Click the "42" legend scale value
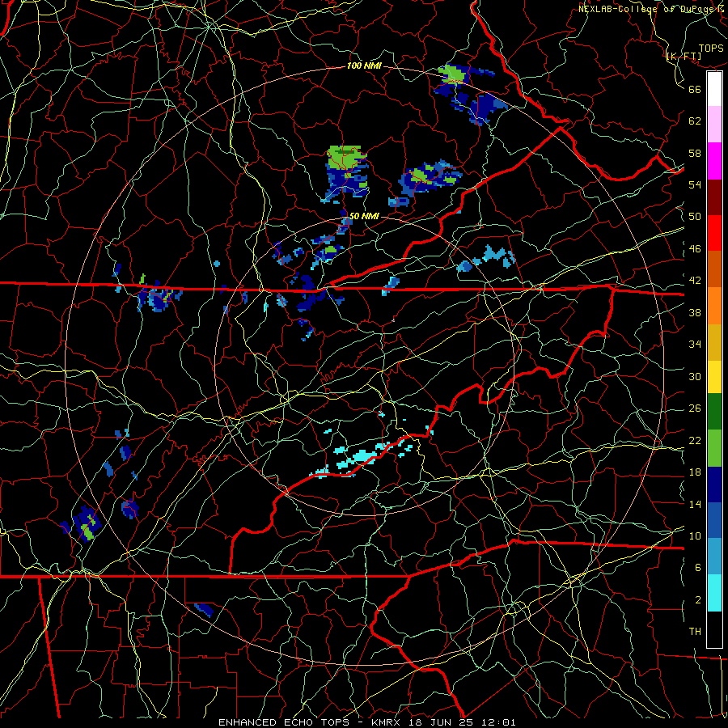 tap(695, 281)
